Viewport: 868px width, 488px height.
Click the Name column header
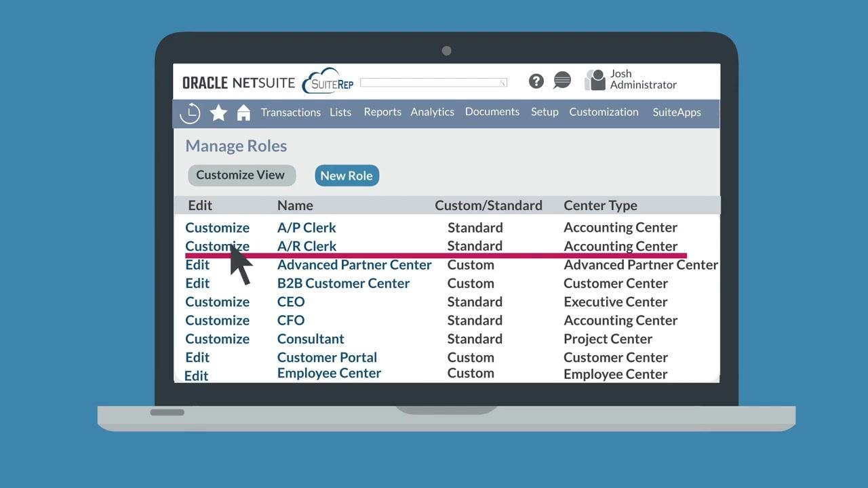coord(295,205)
